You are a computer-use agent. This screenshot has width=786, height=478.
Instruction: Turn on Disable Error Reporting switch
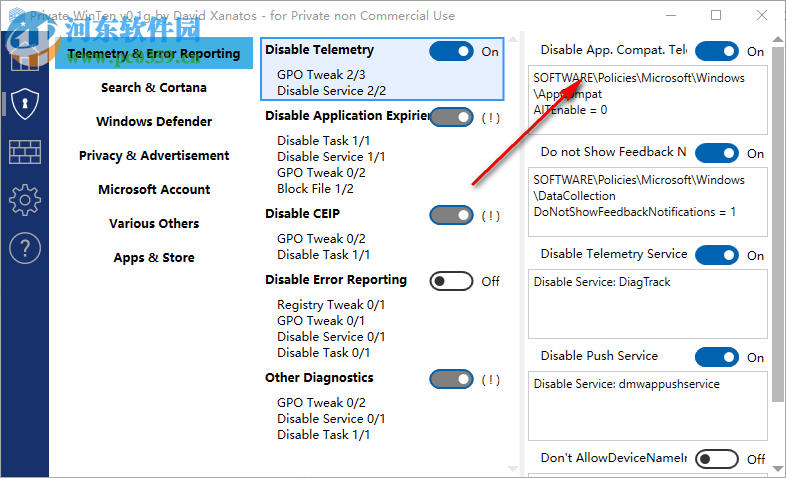pos(451,281)
